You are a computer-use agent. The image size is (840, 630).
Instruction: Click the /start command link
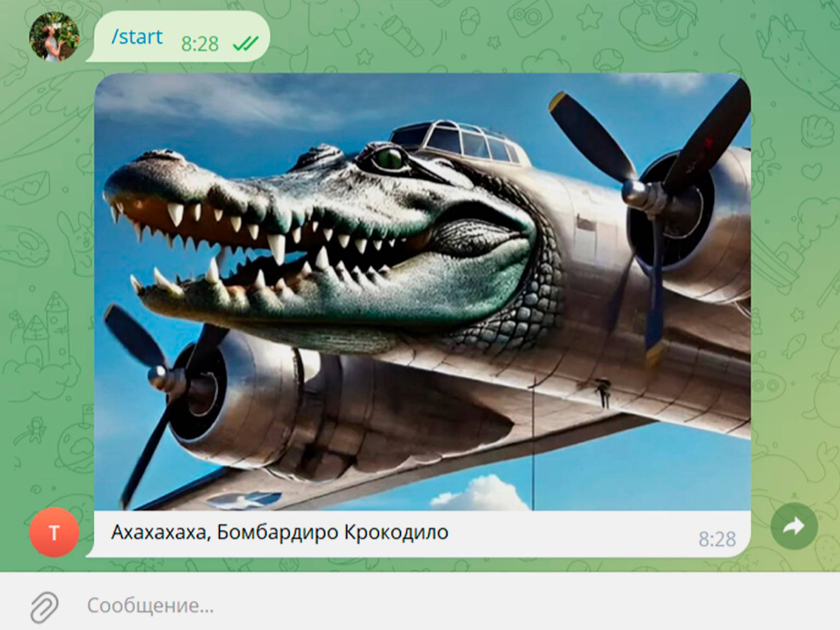tap(137, 37)
